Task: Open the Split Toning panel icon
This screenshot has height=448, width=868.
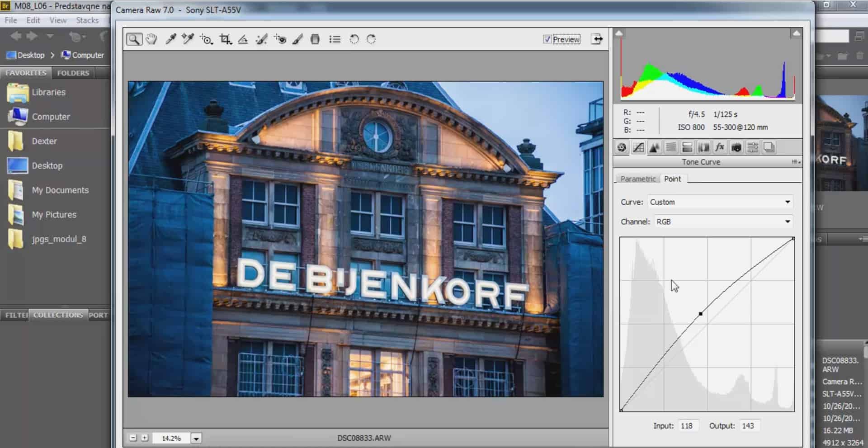Action: 687,147
